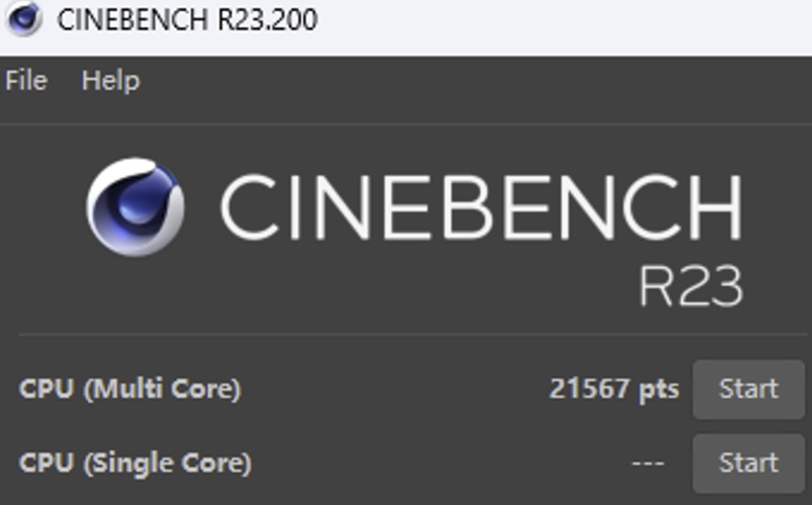The width and height of the screenshot is (812, 505).
Task: Click the R23 text under the wordmark
Action: (x=690, y=286)
